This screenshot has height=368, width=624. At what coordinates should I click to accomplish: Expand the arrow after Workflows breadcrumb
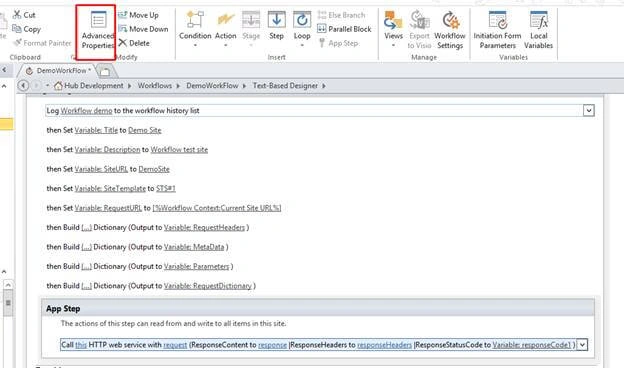coord(178,86)
